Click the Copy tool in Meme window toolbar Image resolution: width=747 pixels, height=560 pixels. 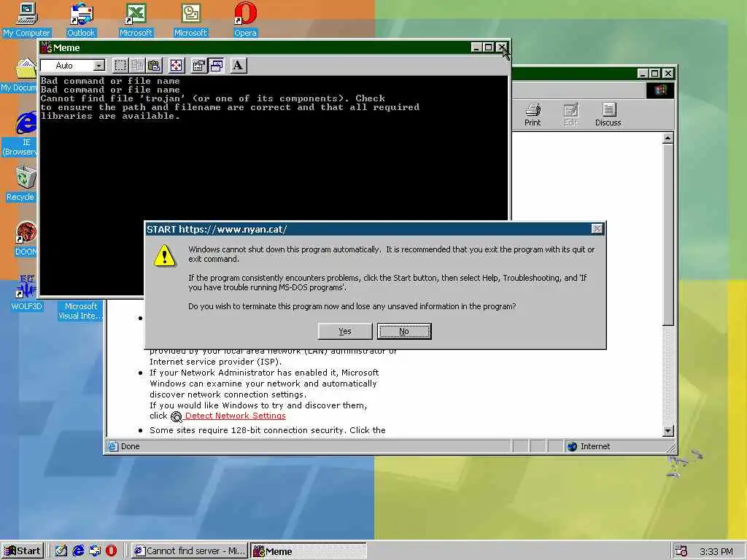pyautogui.click(x=137, y=65)
